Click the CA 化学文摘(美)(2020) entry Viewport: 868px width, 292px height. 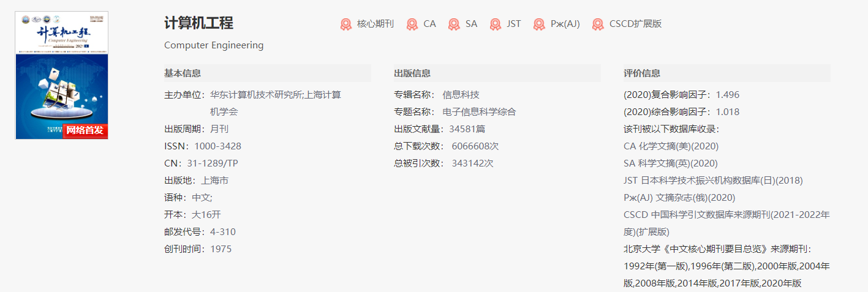click(671, 146)
